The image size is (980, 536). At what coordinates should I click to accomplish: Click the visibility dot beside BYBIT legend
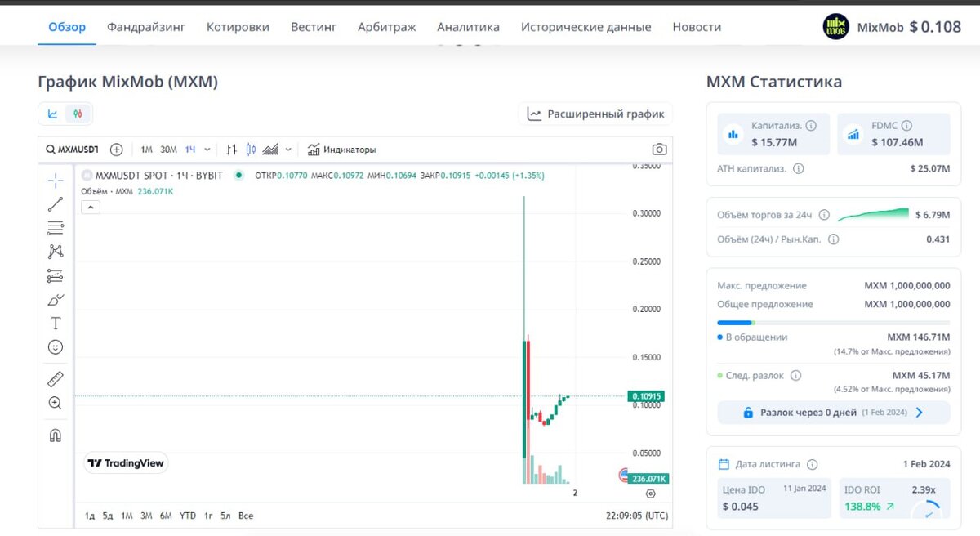239,175
